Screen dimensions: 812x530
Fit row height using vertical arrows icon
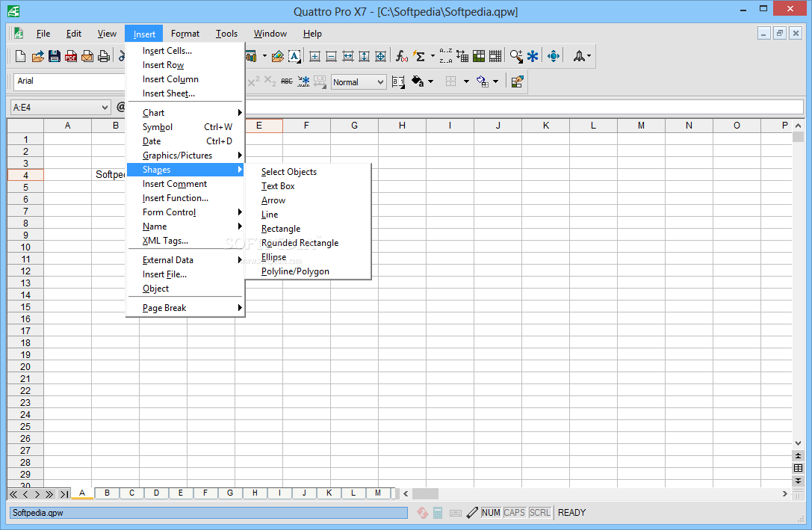pyautogui.click(x=364, y=57)
